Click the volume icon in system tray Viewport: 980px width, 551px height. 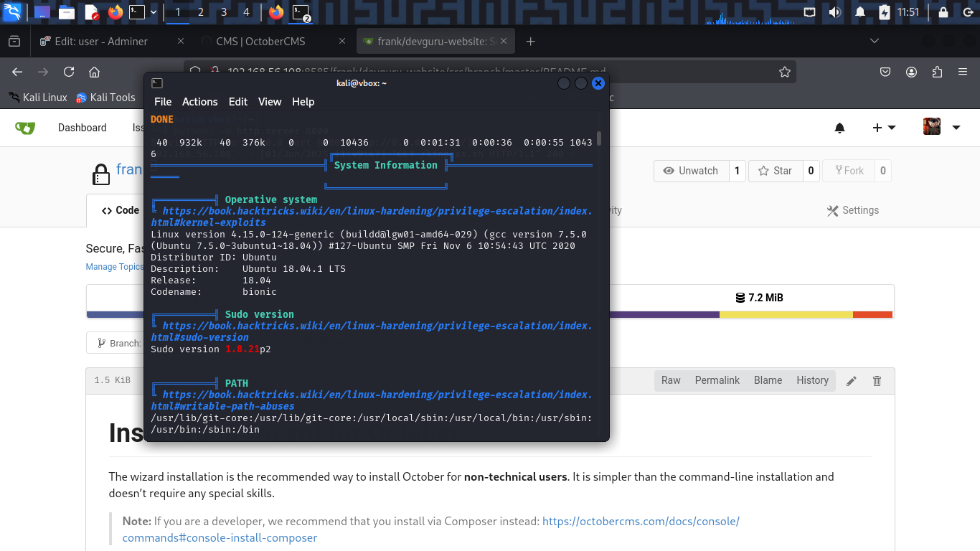tap(834, 12)
